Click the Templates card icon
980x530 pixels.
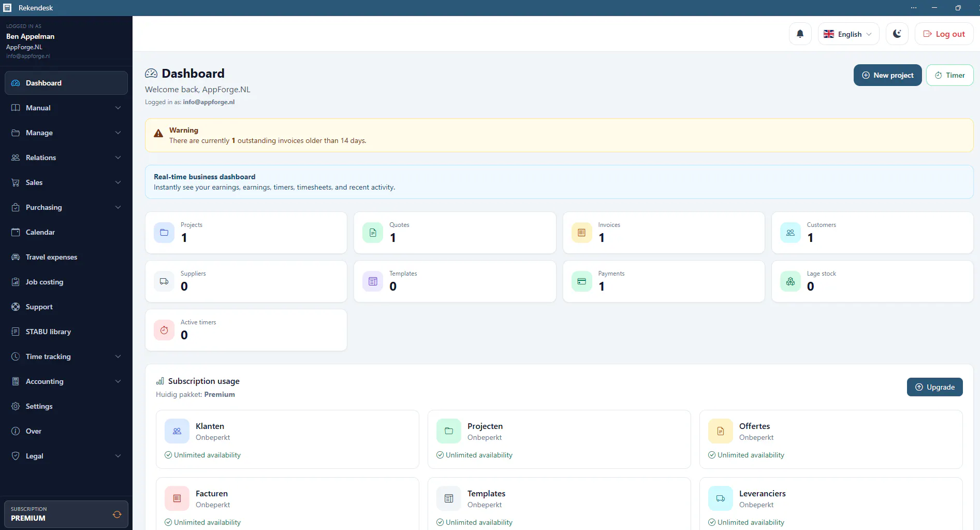tap(373, 281)
